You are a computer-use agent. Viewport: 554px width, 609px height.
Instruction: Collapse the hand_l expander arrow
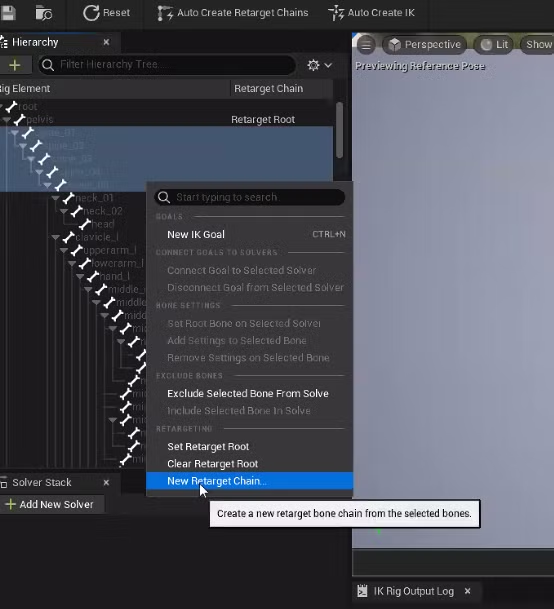(x=80, y=277)
